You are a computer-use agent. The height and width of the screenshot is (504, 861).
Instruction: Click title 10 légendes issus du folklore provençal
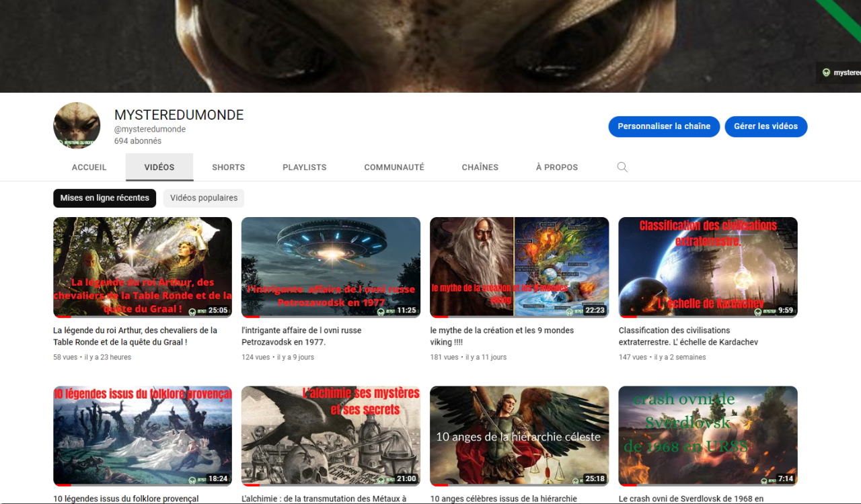pos(126,499)
